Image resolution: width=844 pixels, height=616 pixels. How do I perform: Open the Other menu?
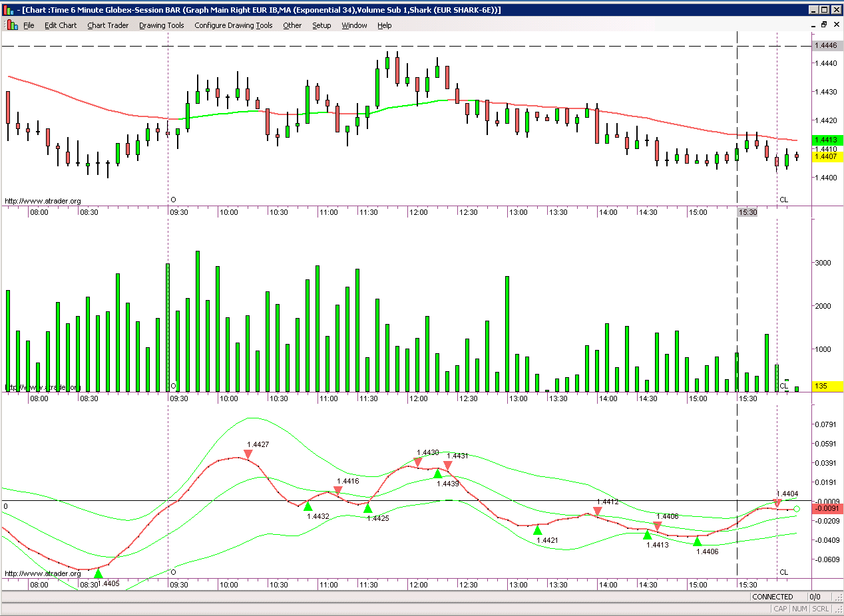(x=292, y=25)
